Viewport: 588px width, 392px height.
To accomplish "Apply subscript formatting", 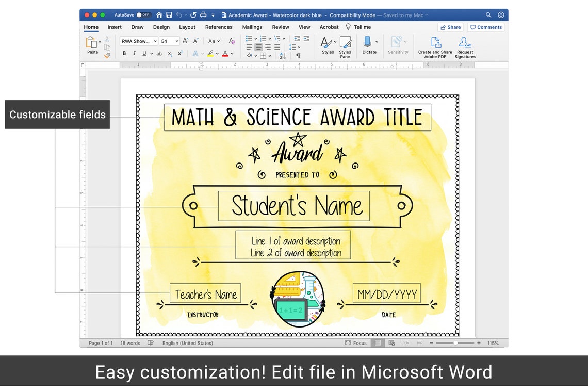I will point(170,54).
